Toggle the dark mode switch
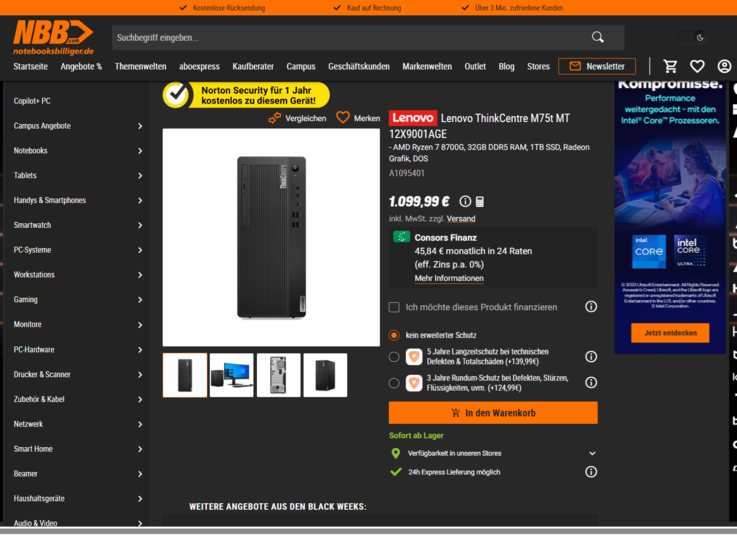Screen dimensions: 737x536 pos(691,38)
